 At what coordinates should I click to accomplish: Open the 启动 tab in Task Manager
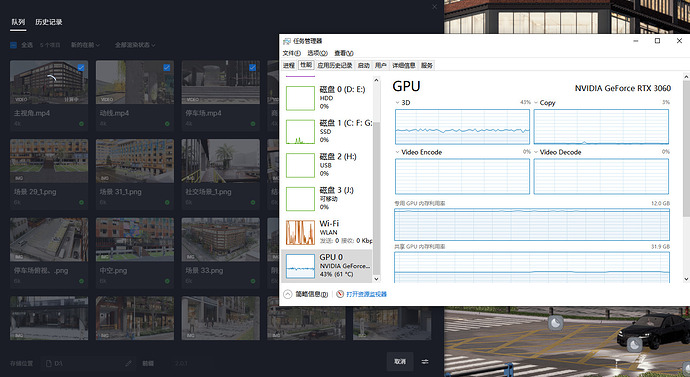(x=363, y=66)
